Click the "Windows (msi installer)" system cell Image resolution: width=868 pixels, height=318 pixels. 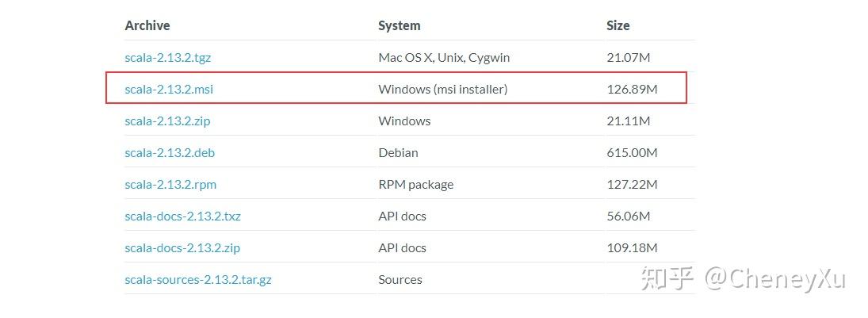pos(443,90)
